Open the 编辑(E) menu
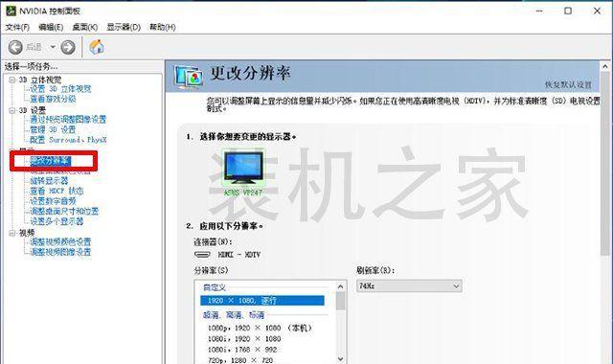The width and height of the screenshot is (613, 364). (x=51, y=27)
